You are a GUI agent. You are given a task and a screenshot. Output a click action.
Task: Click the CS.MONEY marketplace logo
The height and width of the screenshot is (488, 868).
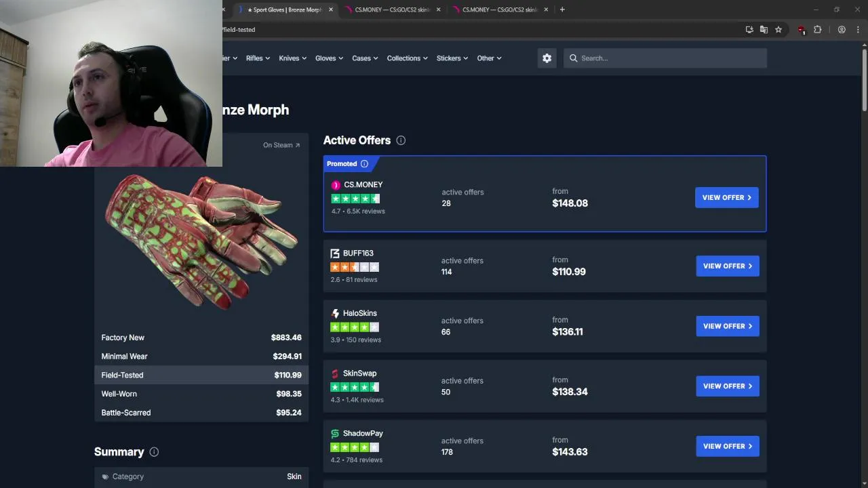point(335,185)
